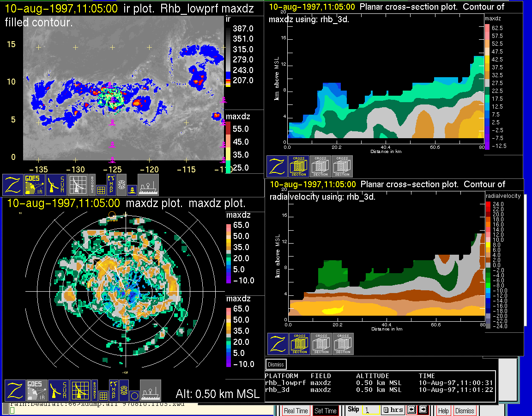The image size is (532, 416).
Task: Switch to Real Time mode
Action: coord(296,410)
